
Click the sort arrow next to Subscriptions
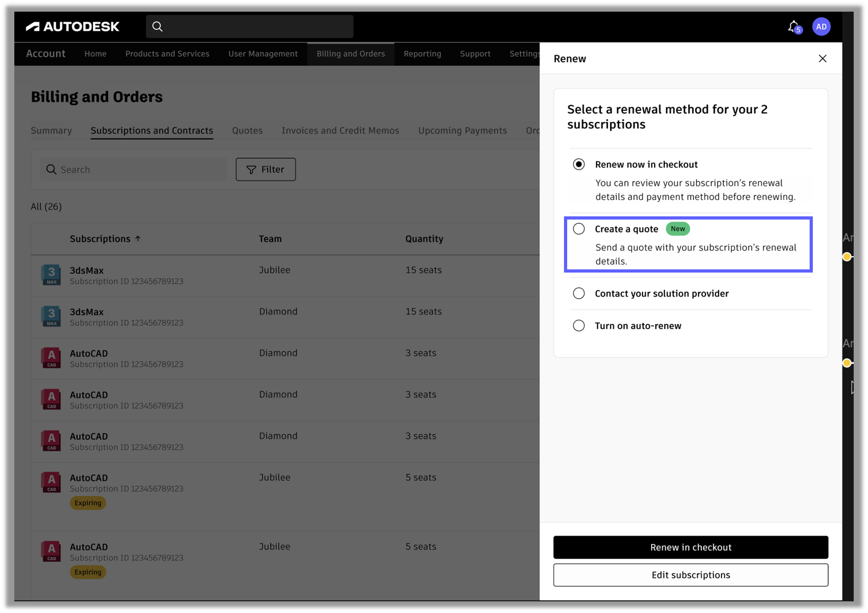138,239
